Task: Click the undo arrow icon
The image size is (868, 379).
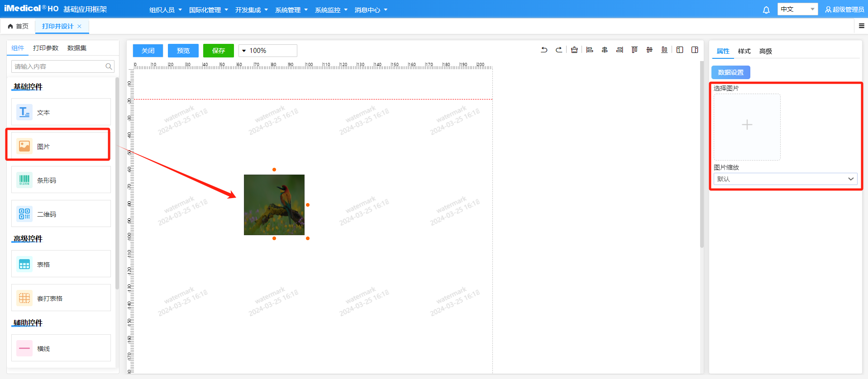Action: [x=544, y=50]
